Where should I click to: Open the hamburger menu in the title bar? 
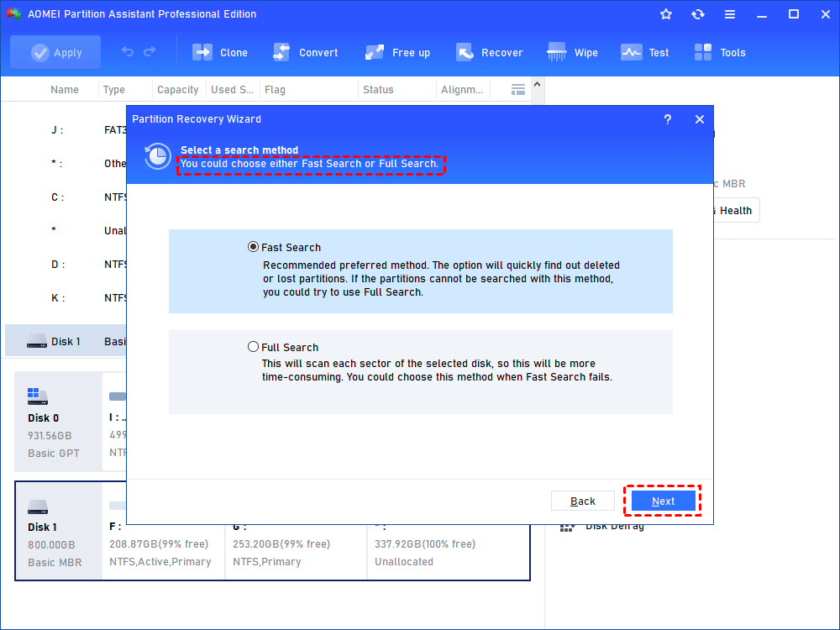pyautogui.click(x=729, y=13)
